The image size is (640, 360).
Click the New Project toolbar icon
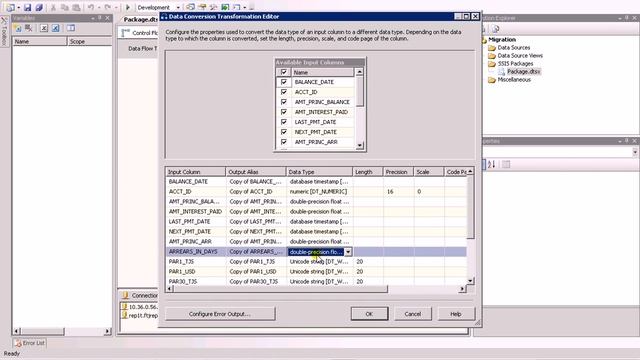10,7
